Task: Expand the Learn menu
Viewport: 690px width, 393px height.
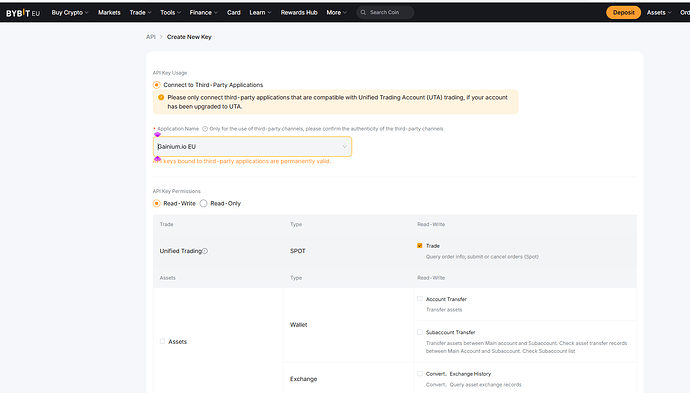Action: (260, 12)
